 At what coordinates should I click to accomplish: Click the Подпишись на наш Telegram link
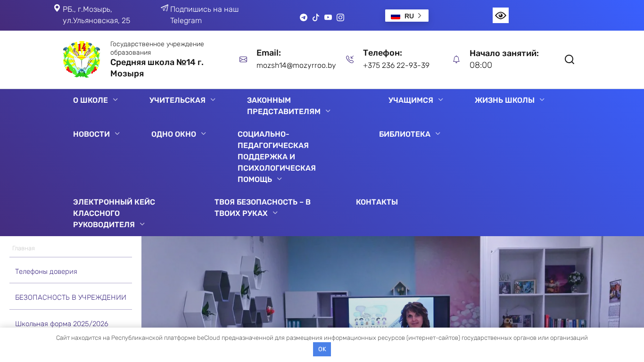pos(204,15)
